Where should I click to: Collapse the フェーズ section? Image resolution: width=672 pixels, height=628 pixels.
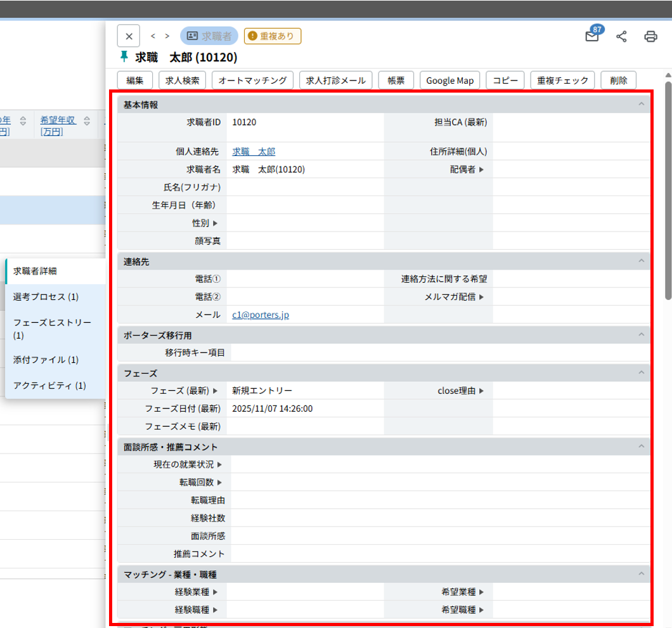pyautogui.click(x=641, y=373)
